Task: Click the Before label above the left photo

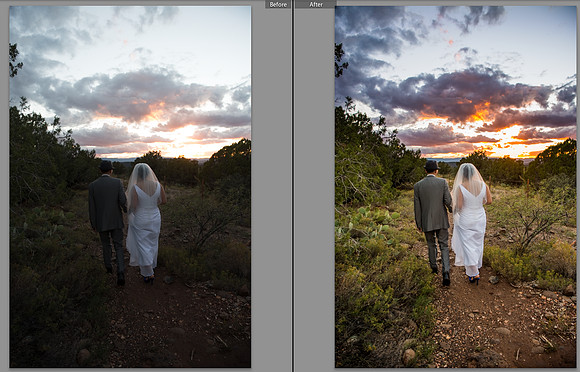Action: pos(278,4)
